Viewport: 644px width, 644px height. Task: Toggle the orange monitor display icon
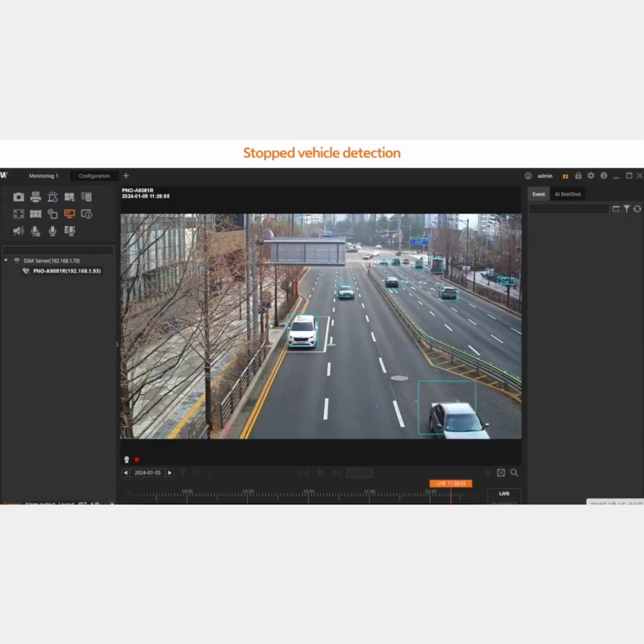pyautogui.click(x=69, y=214)
